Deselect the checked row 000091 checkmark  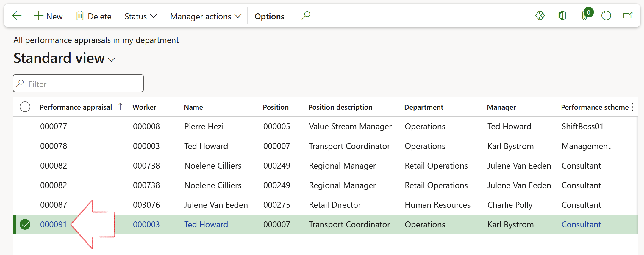tap(25, 224)
